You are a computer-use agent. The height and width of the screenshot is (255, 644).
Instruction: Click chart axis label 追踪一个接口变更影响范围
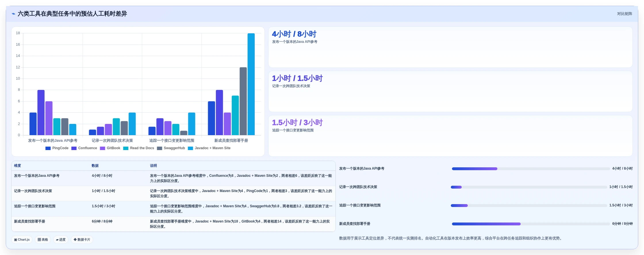(x=172, y=141)
